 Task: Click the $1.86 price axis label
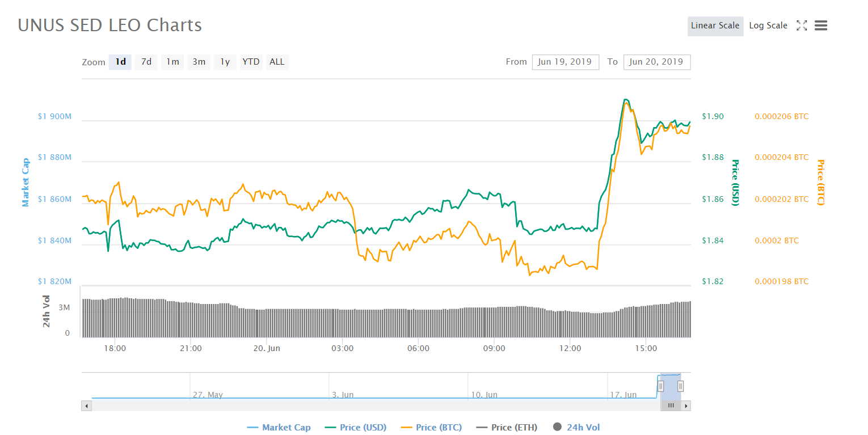(x=713, y=200)
